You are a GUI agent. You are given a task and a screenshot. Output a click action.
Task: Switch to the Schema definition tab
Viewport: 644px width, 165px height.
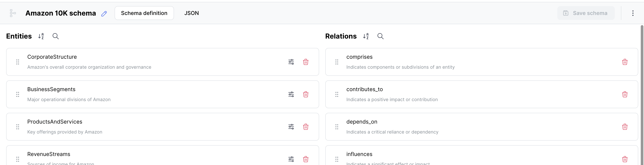144,13
